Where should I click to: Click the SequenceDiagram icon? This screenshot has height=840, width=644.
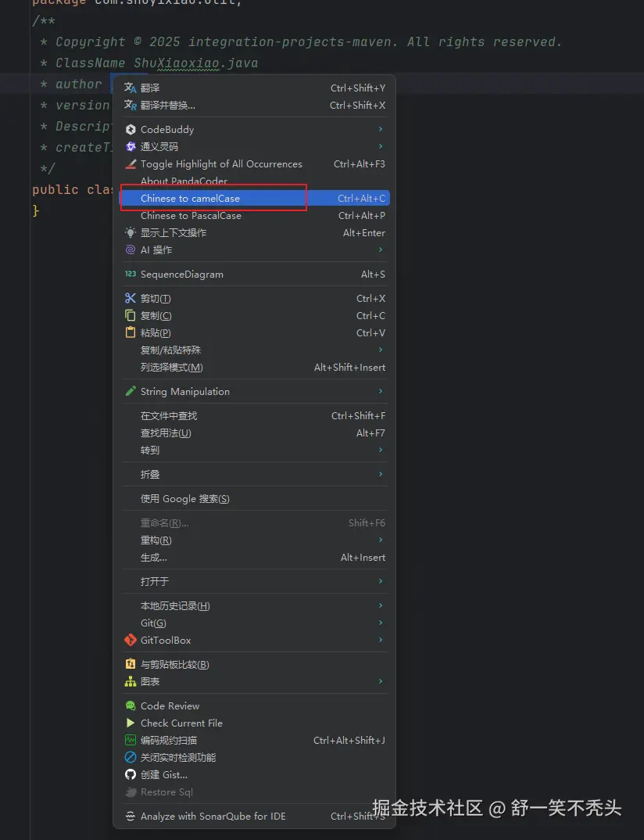tap(131, 275)
